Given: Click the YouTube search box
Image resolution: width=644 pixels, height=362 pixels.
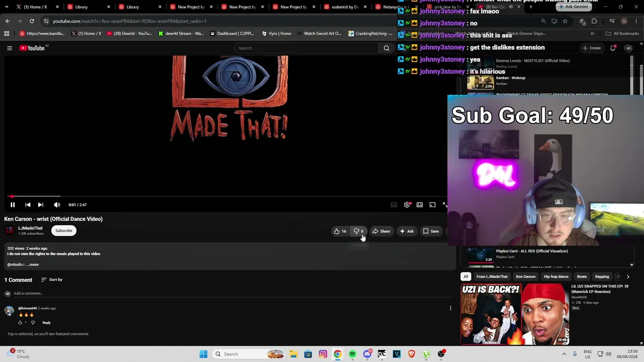Looking at the screenshot, I should pyautogui.click(x=307, y=48).
